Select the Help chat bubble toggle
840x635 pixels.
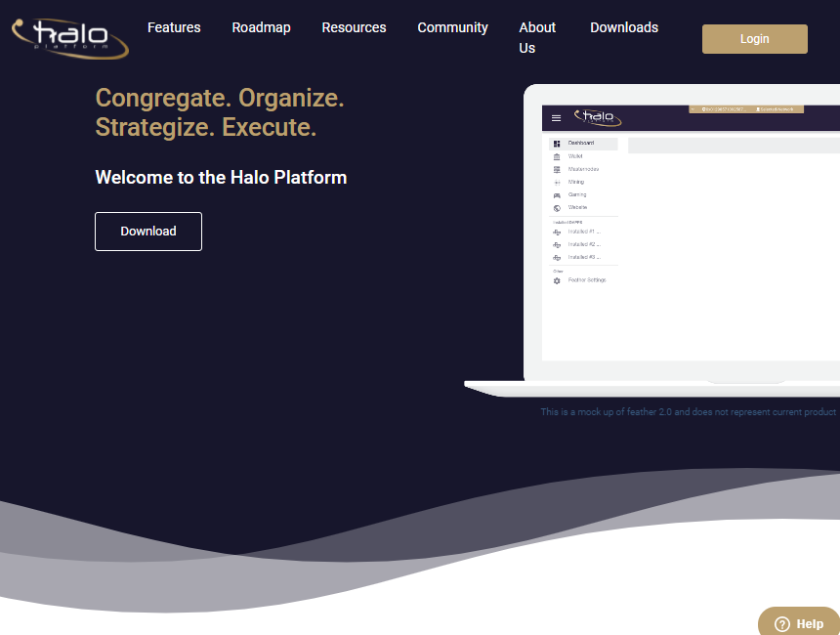[x=783, y=623]
